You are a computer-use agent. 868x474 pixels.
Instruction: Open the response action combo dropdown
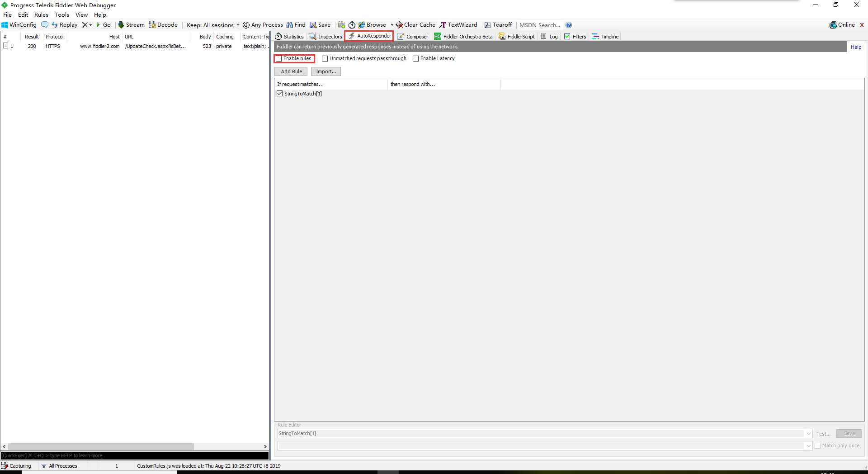pos(809,446)
